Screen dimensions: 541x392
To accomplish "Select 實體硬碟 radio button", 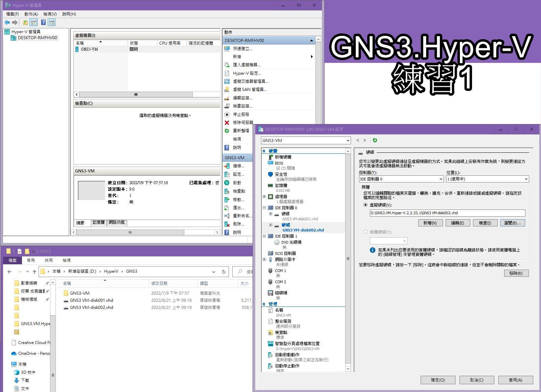I will tap(365, 232).
